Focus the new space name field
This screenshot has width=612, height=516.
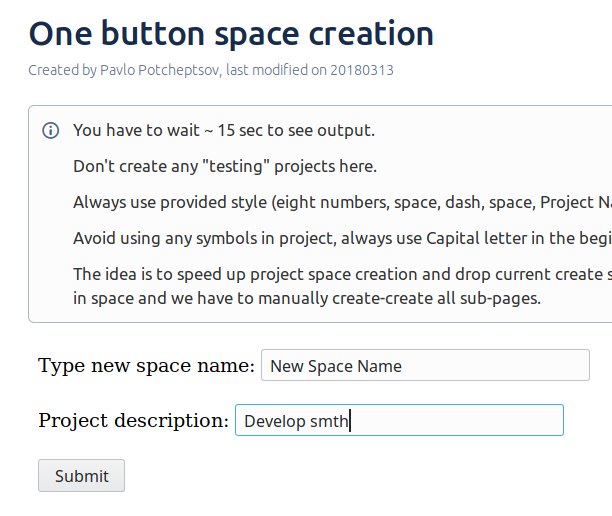(x=425, y=365)
